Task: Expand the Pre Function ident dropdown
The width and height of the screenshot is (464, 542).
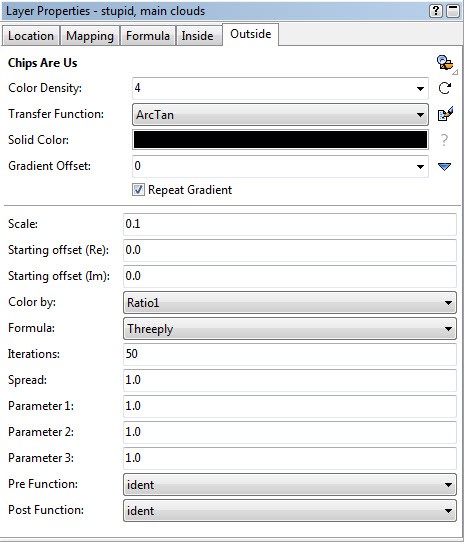Action: pyautogui.click(x=290, y=484)
